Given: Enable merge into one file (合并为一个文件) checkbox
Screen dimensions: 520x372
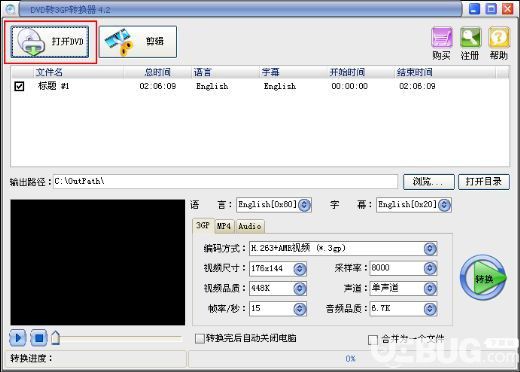Looking at the screenshot, I should pos(373,340).
